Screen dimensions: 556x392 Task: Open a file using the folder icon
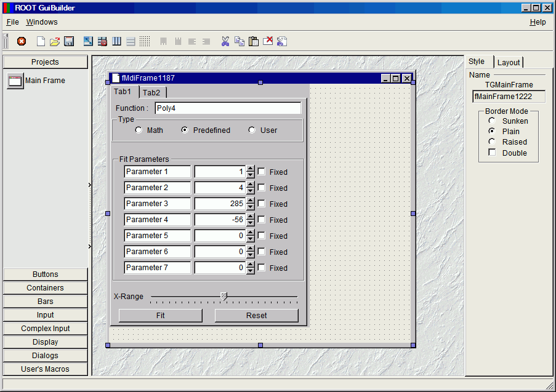pos(55,41)
